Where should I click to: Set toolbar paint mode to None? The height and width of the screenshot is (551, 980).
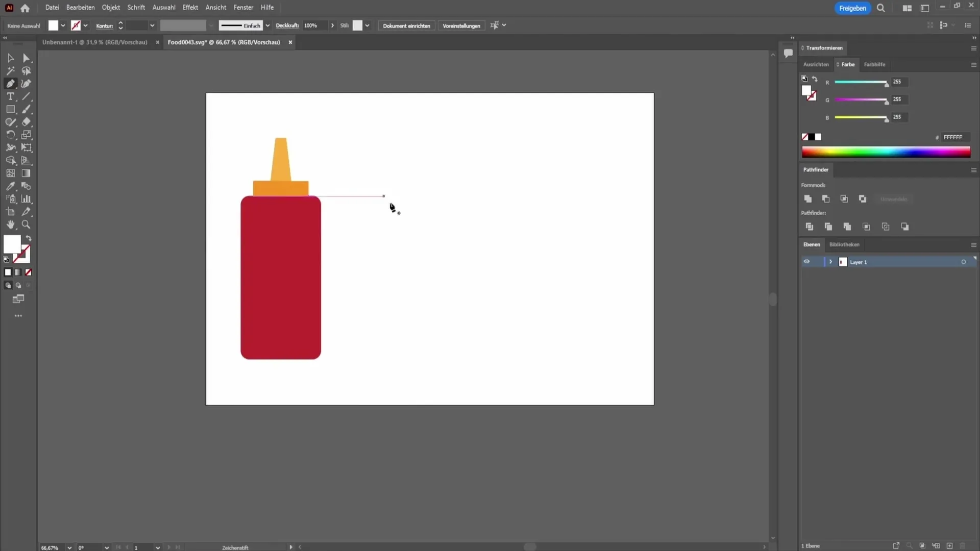(x=29, y=272)
